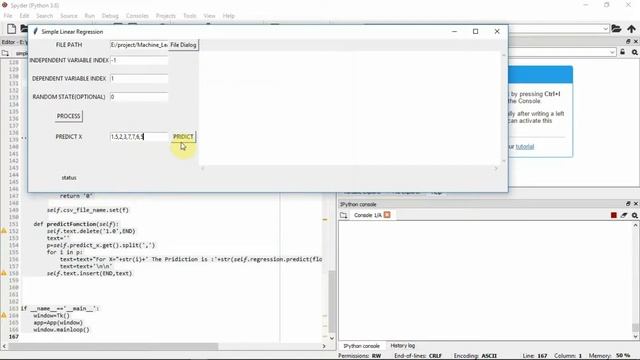Click the PROCESS button
The height and width of the screenshot is (360, 640).
[x=68, y=116]
